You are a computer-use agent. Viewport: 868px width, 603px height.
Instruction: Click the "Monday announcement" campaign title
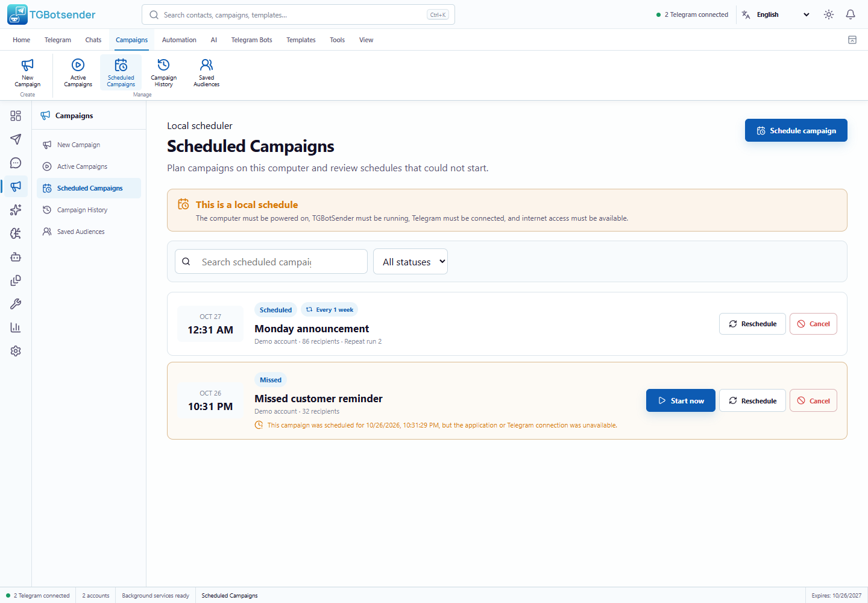point(312,329)
